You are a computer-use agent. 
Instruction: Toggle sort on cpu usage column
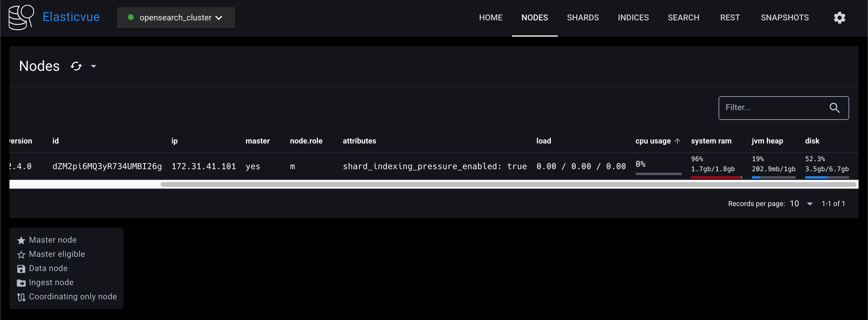coord(653,141)
